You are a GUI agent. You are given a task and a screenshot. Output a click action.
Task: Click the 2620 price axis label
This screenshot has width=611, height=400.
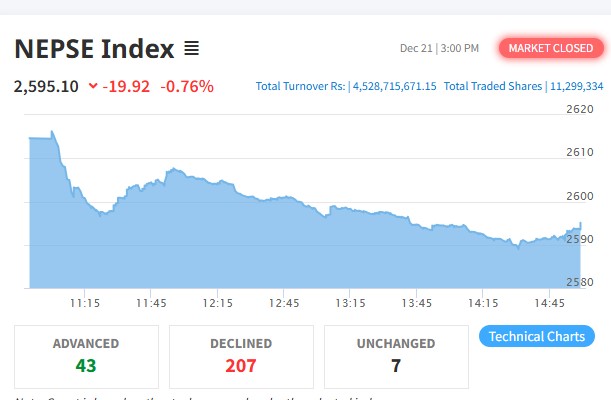pyautogui.click(x=579, y=110)
